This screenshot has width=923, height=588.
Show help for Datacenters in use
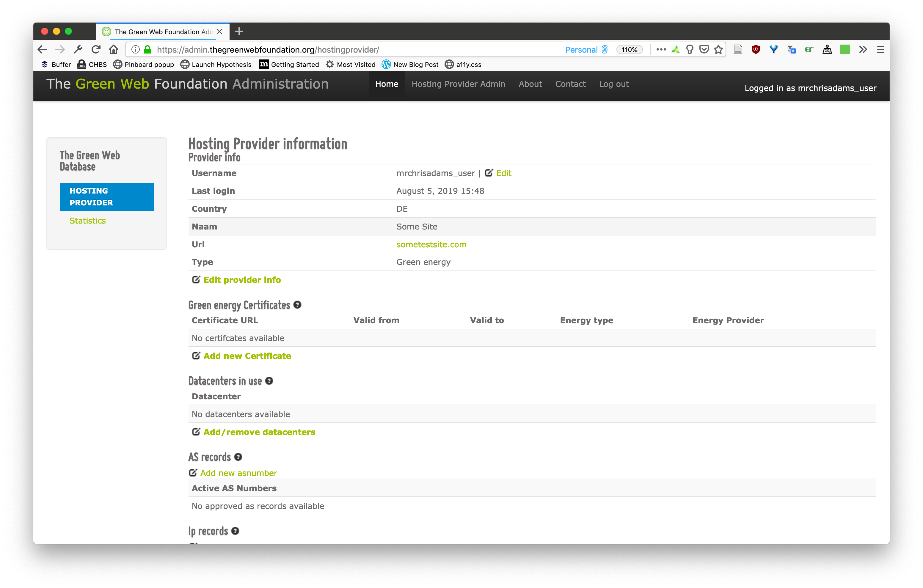click(269, 381)
